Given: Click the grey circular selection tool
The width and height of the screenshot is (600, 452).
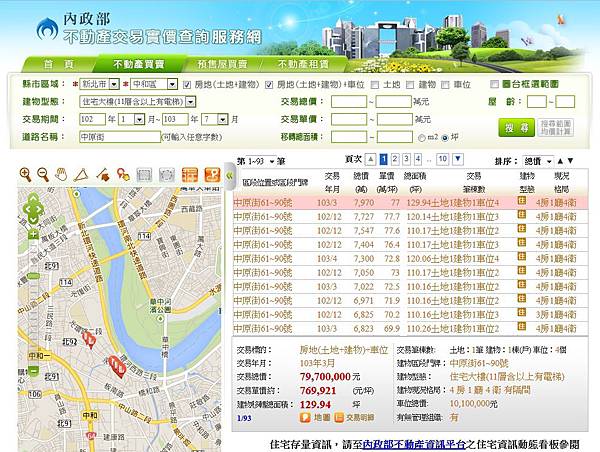Looking at the screenshot, I should click(167, 175).
